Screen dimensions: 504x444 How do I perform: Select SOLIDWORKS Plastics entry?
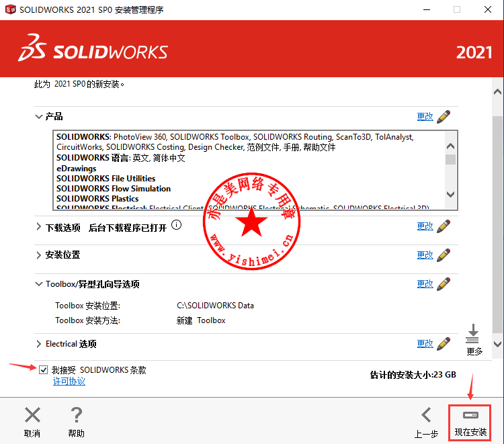[x=97, y=199]
